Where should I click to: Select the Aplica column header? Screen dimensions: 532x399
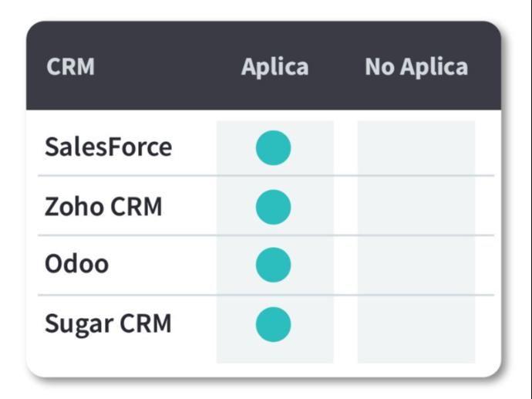(x=274, y=67)
